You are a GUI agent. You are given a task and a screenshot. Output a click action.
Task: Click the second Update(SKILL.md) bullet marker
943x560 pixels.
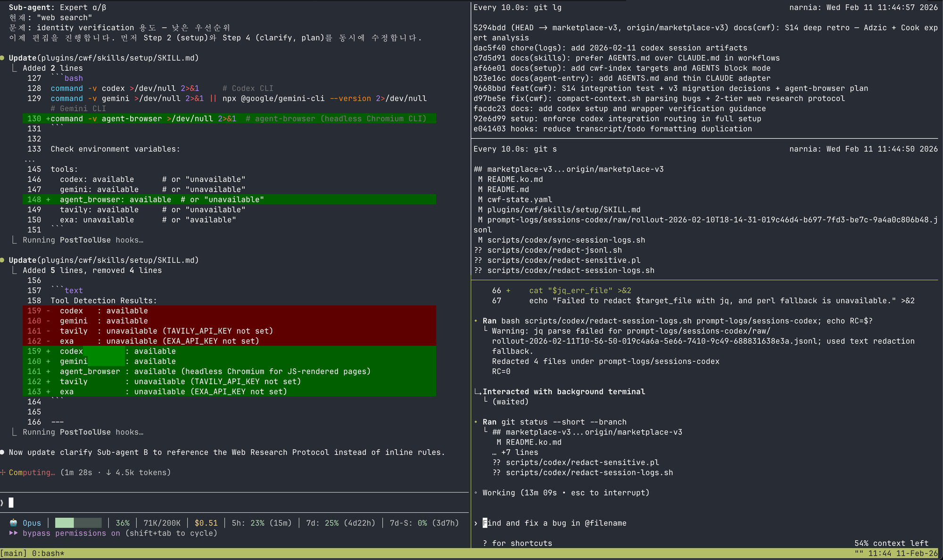click(x=3, y=260)
